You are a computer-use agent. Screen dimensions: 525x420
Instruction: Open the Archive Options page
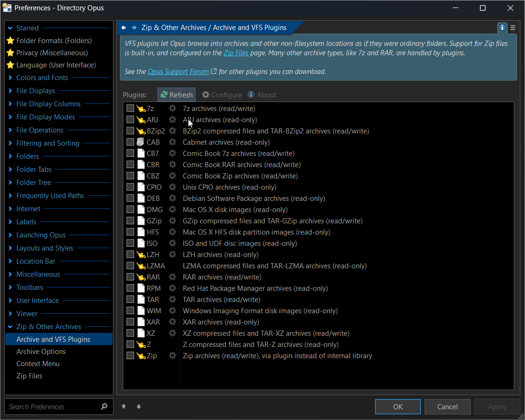point(41,352)
